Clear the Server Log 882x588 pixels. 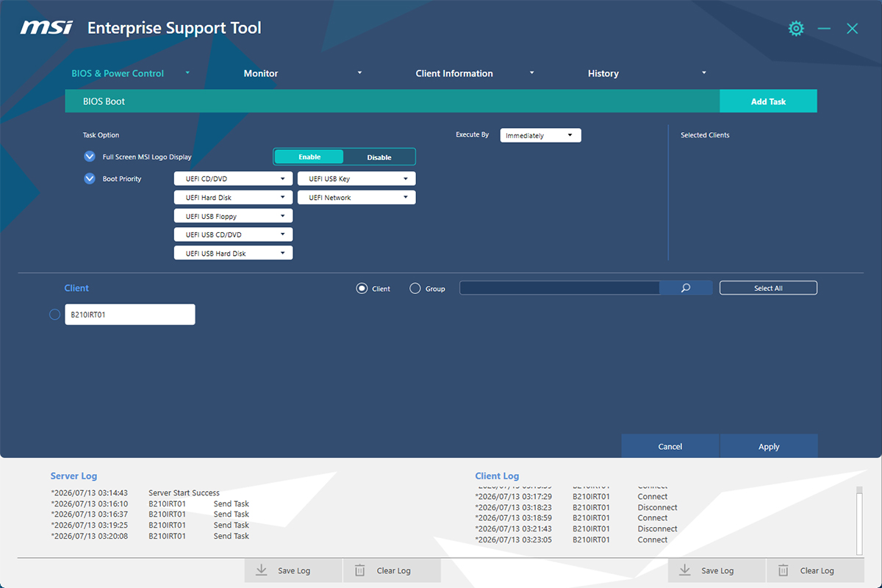coord(392,570)
